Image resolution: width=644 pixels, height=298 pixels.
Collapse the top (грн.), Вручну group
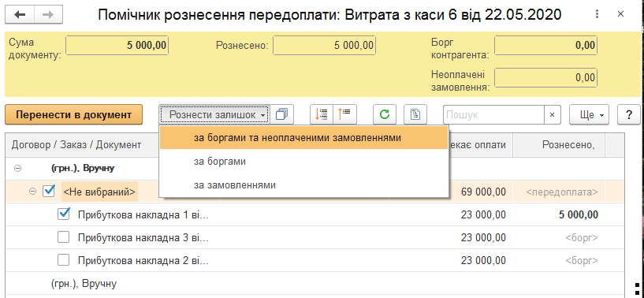click(x=17, y=168)
